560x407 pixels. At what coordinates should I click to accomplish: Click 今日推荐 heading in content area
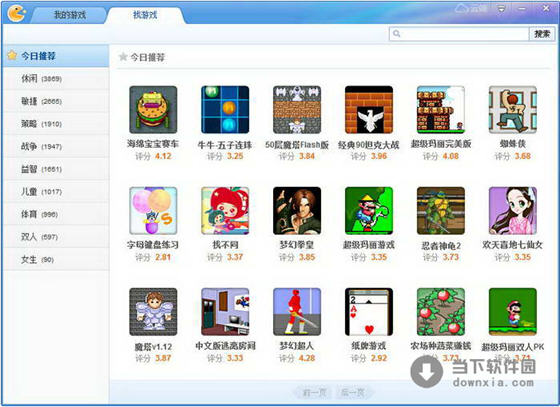click(147, 57)
